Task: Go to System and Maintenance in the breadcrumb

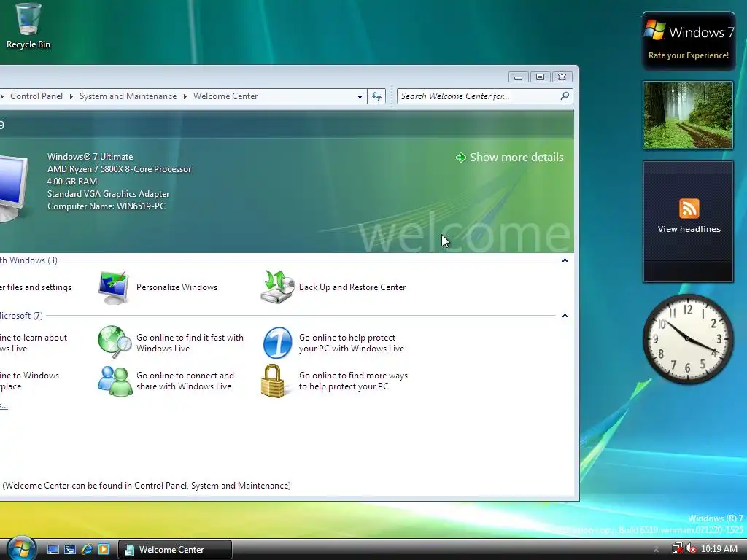Action: pos(128,96)
